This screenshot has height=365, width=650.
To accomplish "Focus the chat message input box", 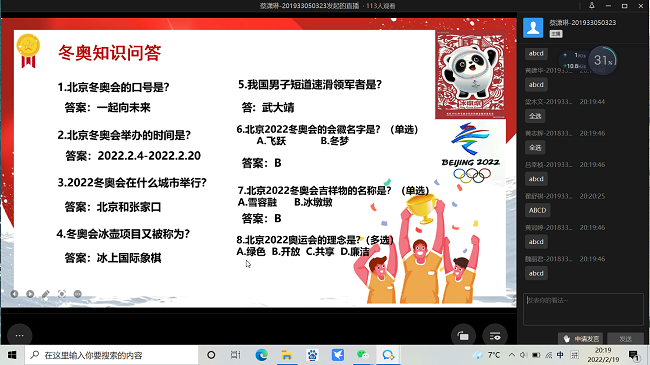I will pyautogui.click(x=583, y=309).
